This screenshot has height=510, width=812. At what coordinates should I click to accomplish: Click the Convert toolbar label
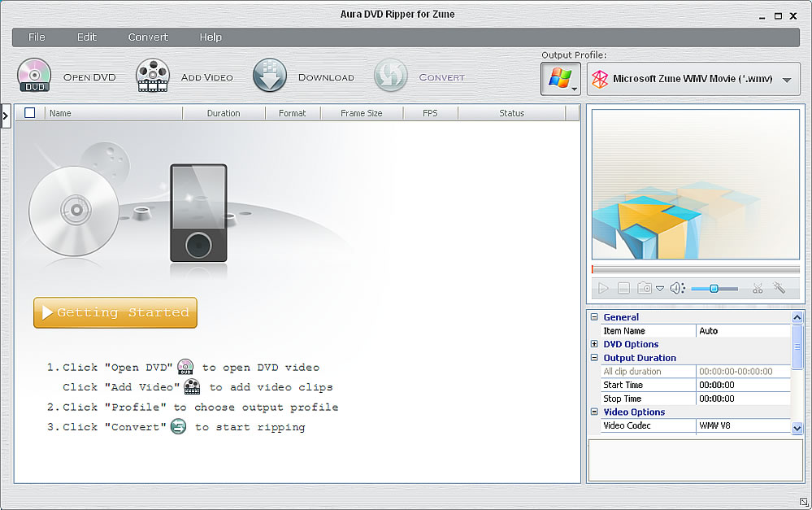click(441, 77)
